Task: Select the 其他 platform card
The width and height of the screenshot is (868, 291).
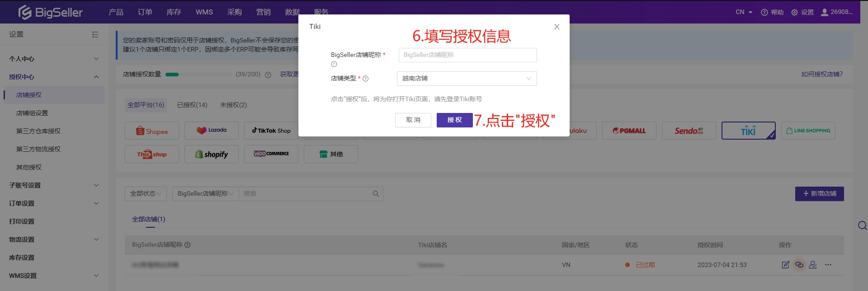Action: 331,154
